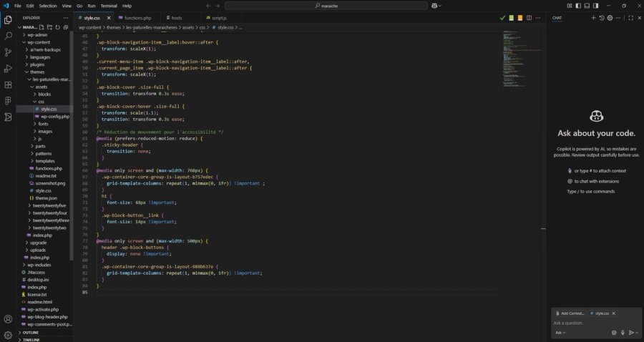
Task: Toggle the primary side bar layout button
Action: click(x=578, y=6)
